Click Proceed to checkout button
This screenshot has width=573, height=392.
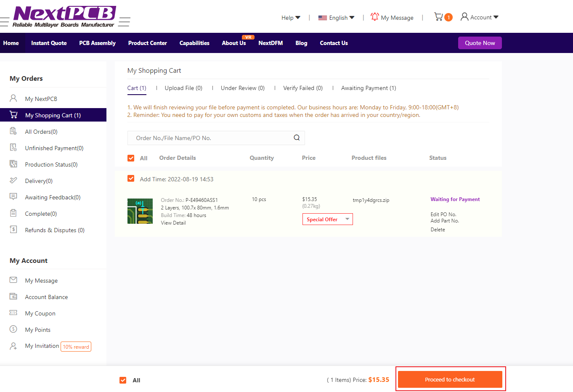pos(450,379)
